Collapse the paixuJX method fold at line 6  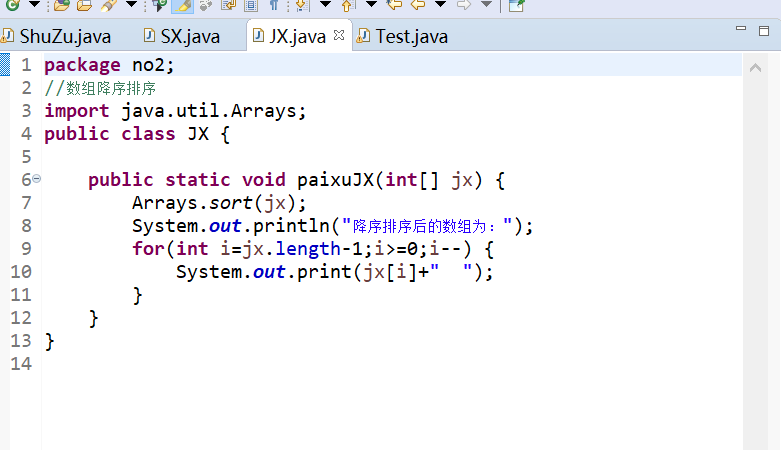pos(36,178)
